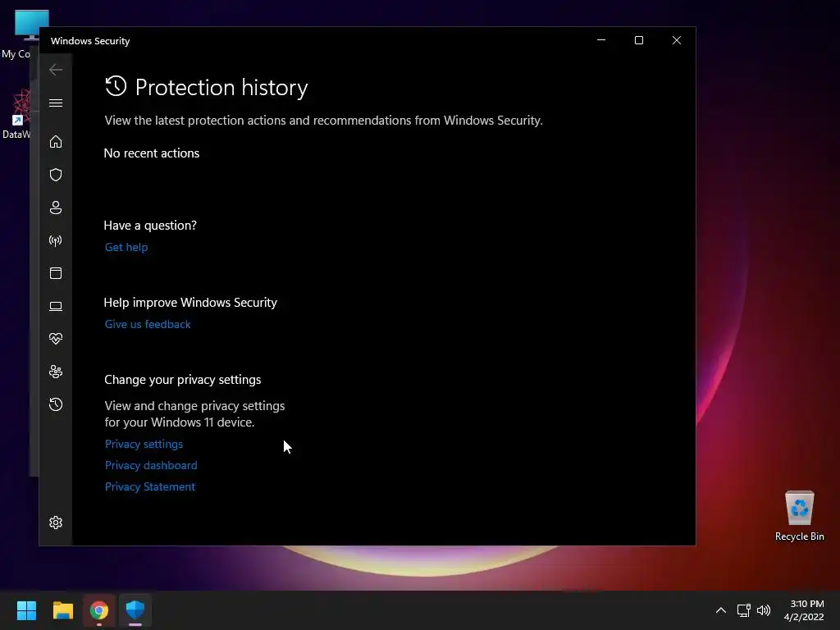This screenshot has width=840, height=630.
Task: Open Google Chrome from taskbar
Action: tap(99, 610)
